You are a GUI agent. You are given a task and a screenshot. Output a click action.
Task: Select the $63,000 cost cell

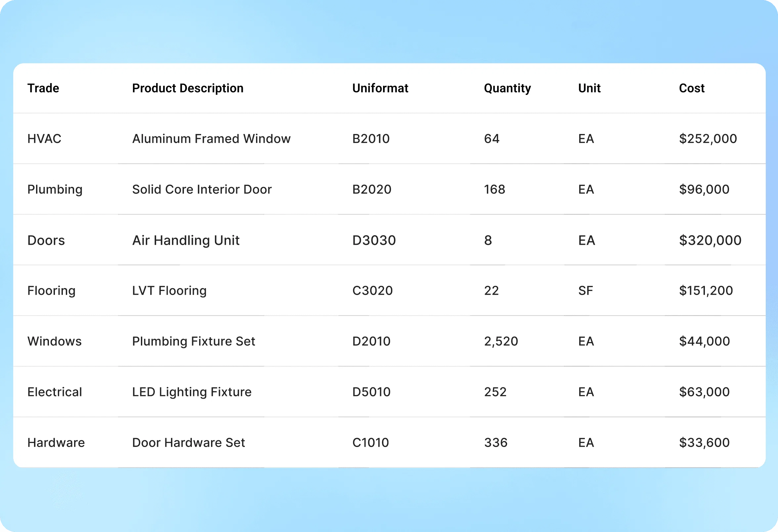pyautogui.click(x=704, y=392)
